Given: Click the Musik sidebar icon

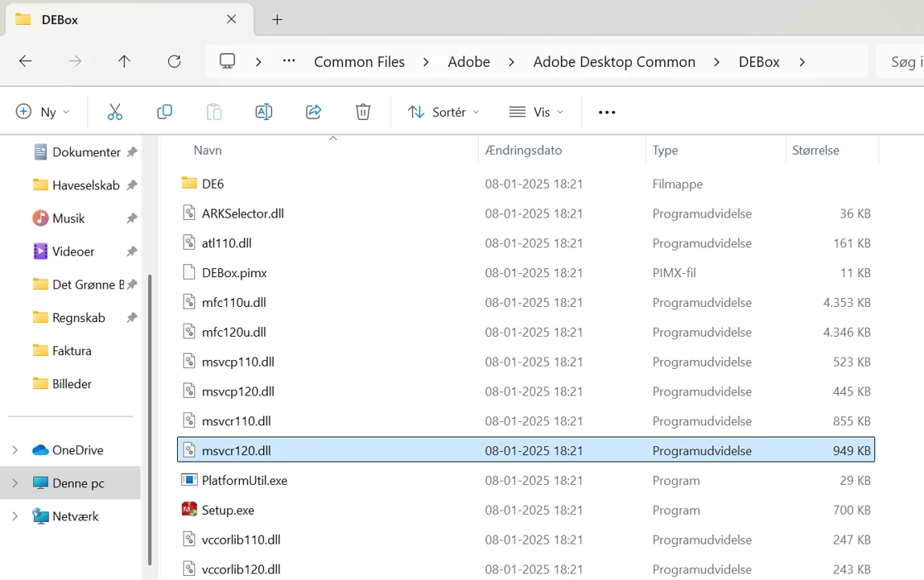Looking at the screenshot, I should point(40,217).
